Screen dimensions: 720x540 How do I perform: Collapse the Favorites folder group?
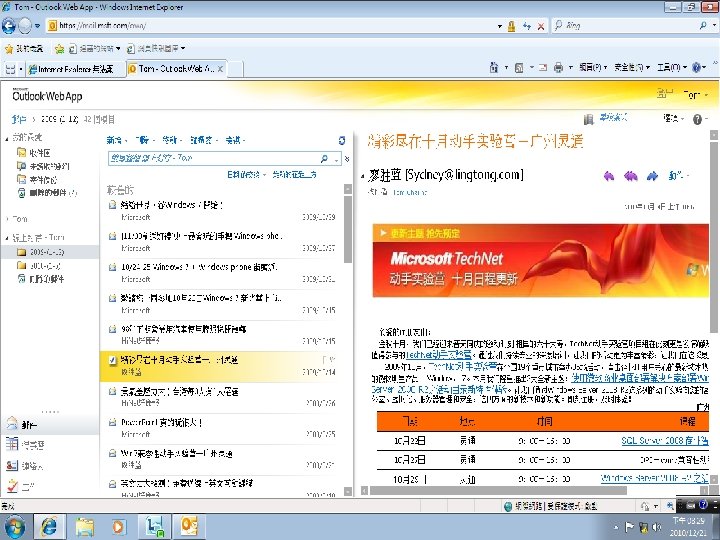coord(7,138)
